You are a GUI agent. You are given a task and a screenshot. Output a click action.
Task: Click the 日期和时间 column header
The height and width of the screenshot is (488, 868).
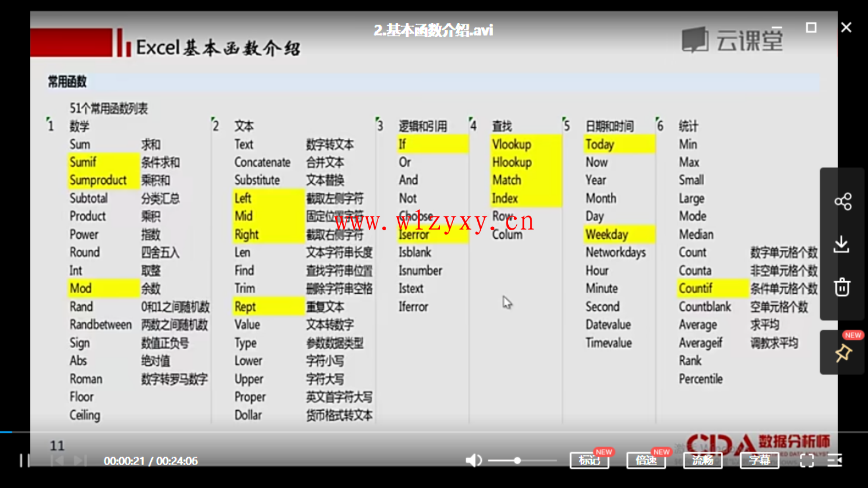pos(610,127)
